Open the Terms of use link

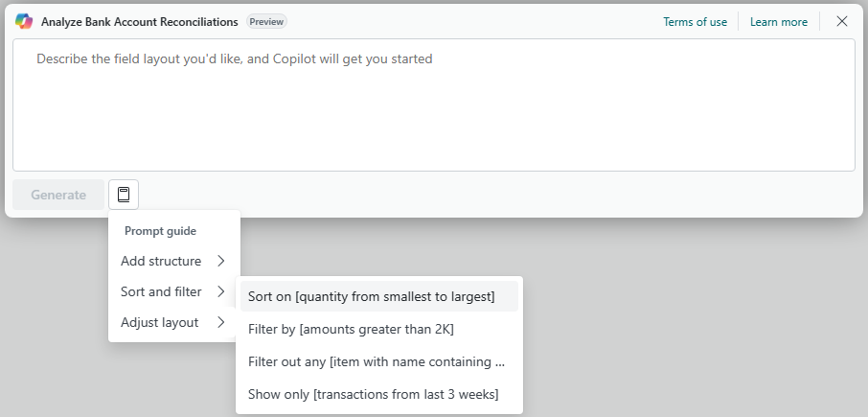695,22
